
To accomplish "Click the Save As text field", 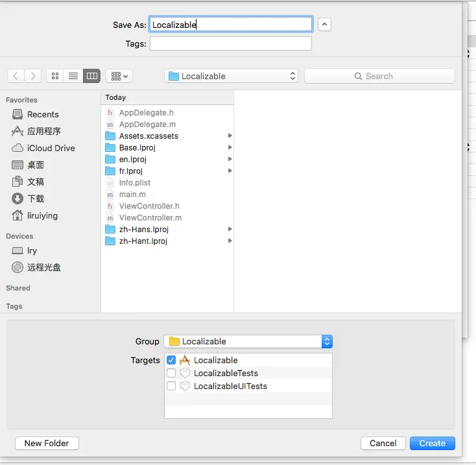I will point(231,24).
